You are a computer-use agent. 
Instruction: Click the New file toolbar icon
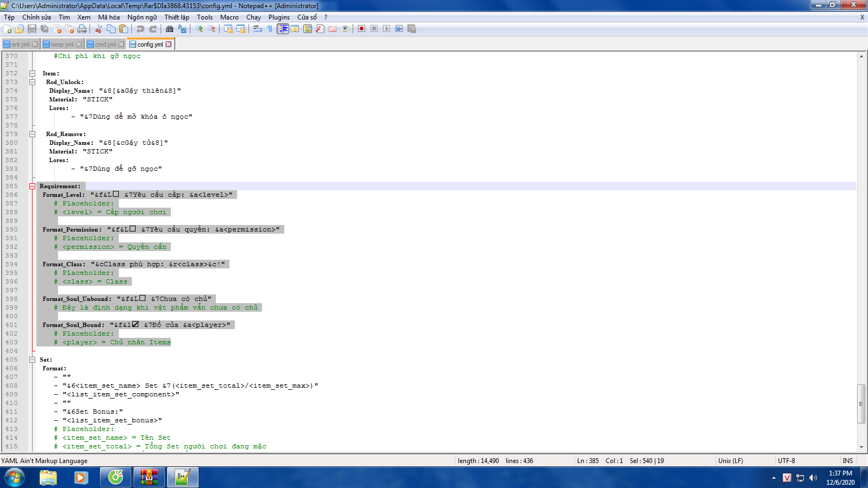(8, 29)
